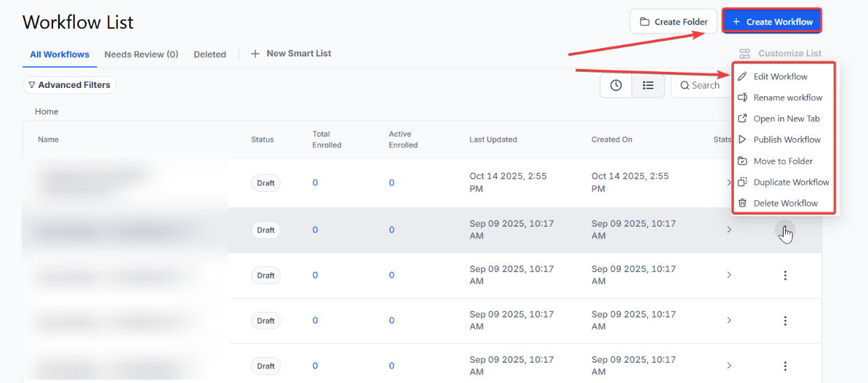868x383 pixels.
Task: Switch to the Needs Review (0) tab
Action: click(x=141, y=54)
